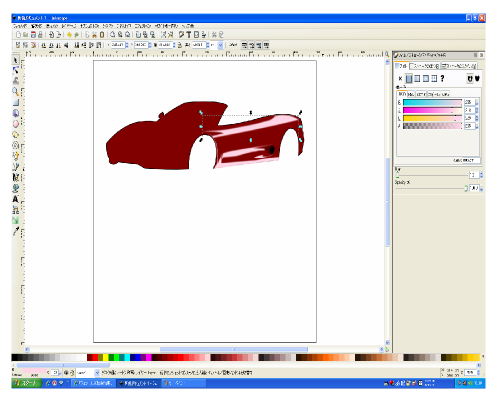
Task: Select the Ellipse tool
Action: tap(15, 124)
